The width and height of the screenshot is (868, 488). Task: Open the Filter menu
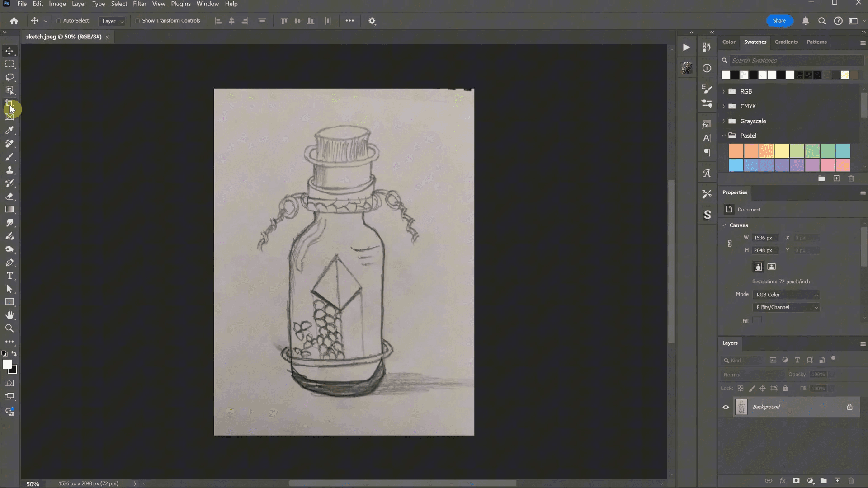pyautogui.click(x=139, y=4)
